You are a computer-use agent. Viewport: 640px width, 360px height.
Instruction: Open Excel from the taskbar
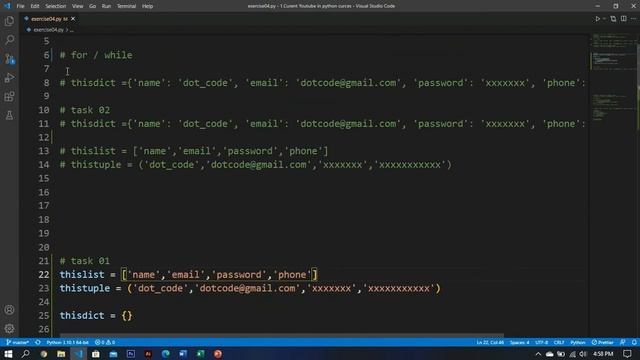[200, 354]
